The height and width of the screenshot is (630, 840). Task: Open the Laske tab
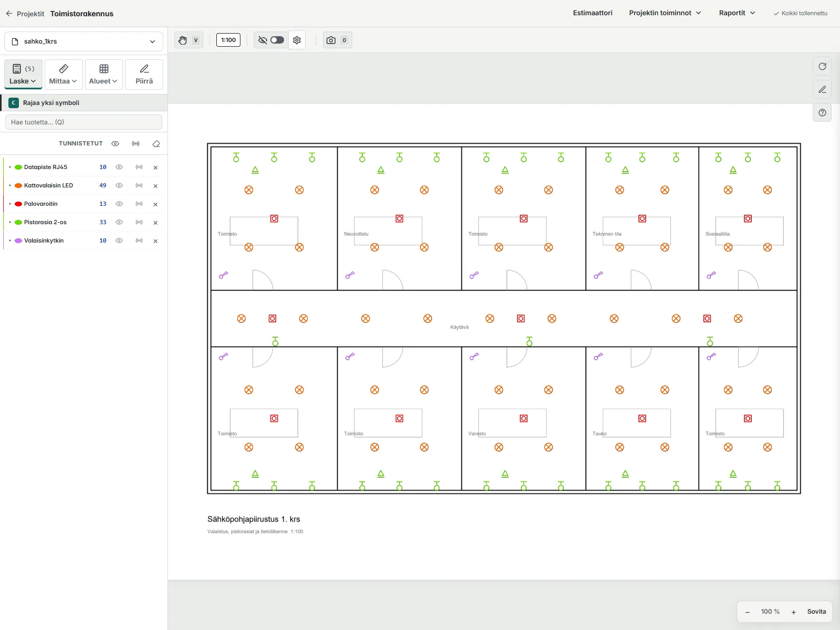pos(23,75)
